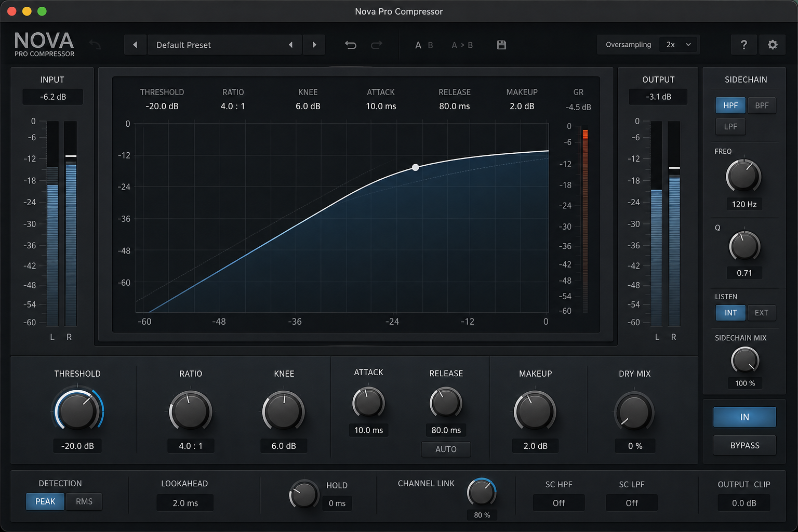Open the Default Preset dropdown
The height and width of the screenshot is (532, 798).
tap(225, 45)
